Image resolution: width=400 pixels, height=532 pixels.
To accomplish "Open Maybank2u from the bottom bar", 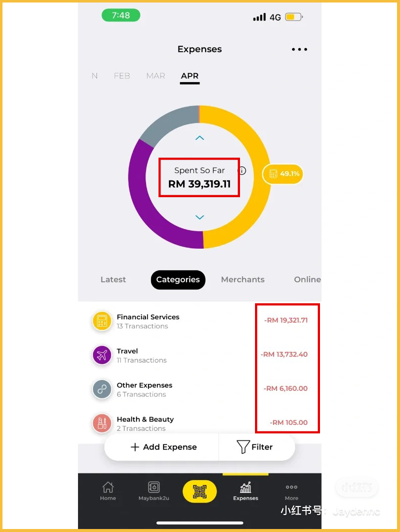I will [x=153, y=490].
